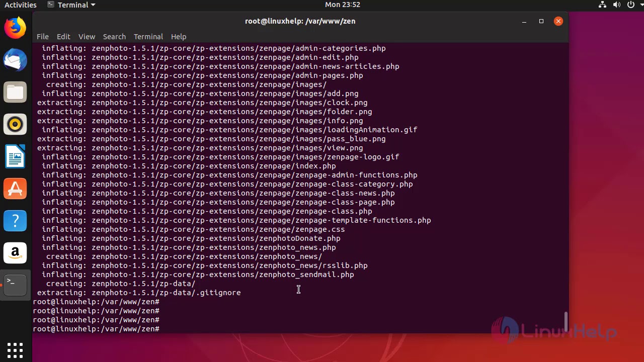Launch Rhythmbox music player from dock
The height and width of the screenshot is (362, 644).
(x=15, y=124)
